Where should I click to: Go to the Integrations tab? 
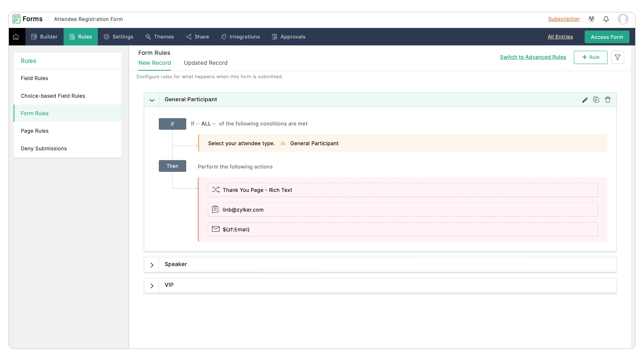tap(241, 37)
